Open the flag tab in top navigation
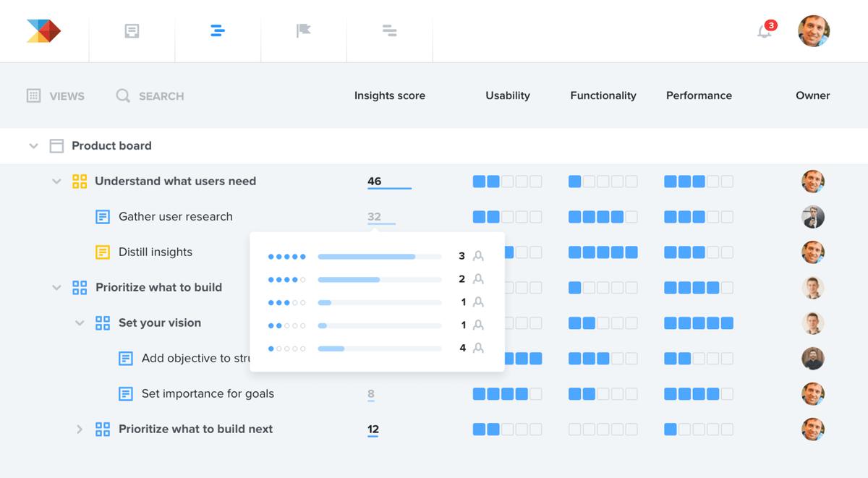Image resolution: width=868 pixels, height=478 pixels. (303, 31)
